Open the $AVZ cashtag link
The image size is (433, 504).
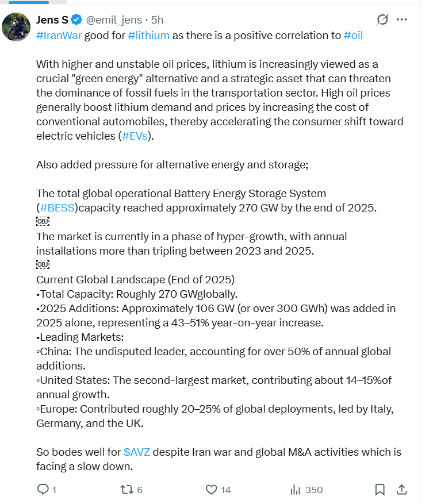pyautogui.click(x=137, y=452)
